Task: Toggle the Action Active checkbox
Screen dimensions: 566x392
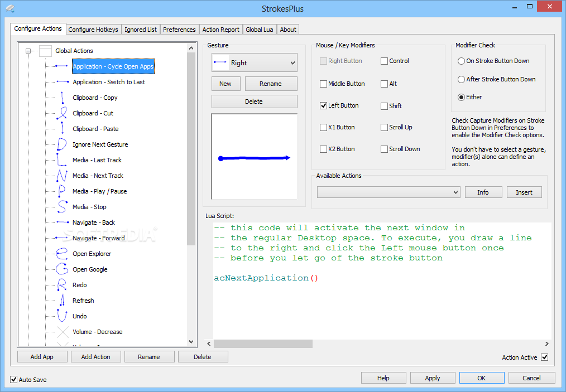Action: (545, 357)
